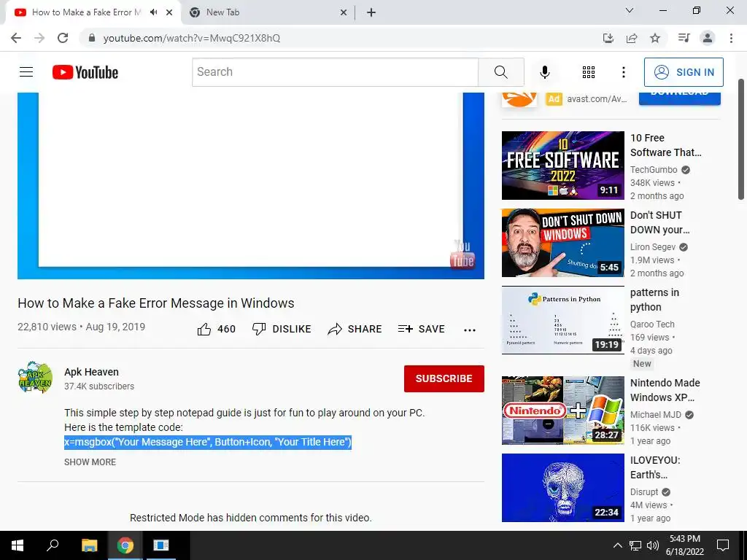Open the Windows notification center icon
Image resolution: width=747 pixels, height=560 pixels.
click(x=723, y=545)
